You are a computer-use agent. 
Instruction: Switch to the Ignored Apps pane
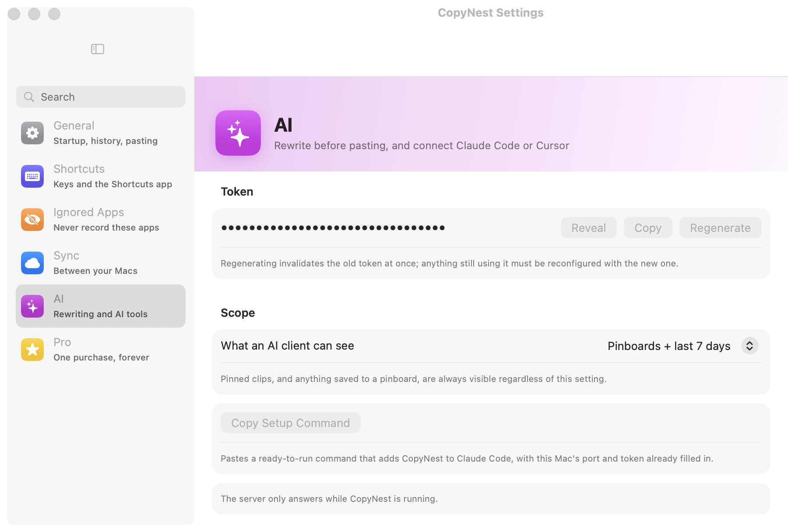point(101,220)
